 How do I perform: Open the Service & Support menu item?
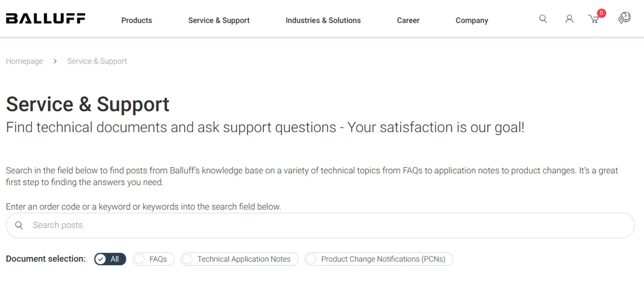(219, 20)
